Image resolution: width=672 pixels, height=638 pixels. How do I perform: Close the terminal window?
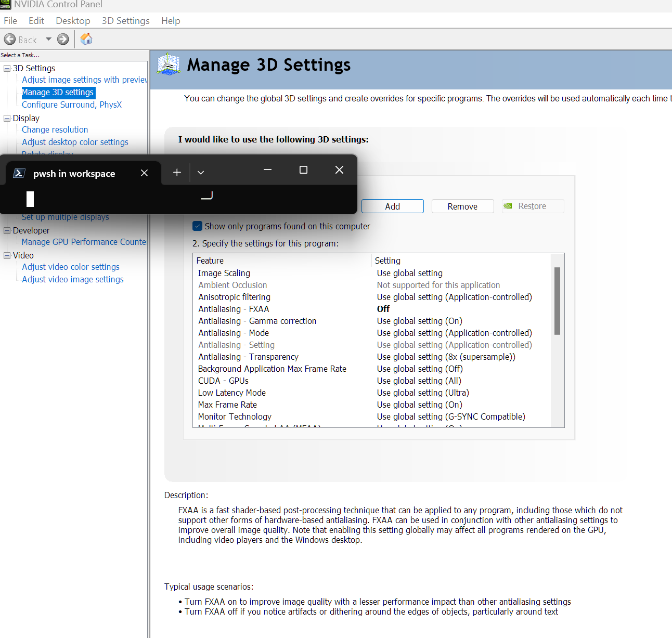pos(339,170)
